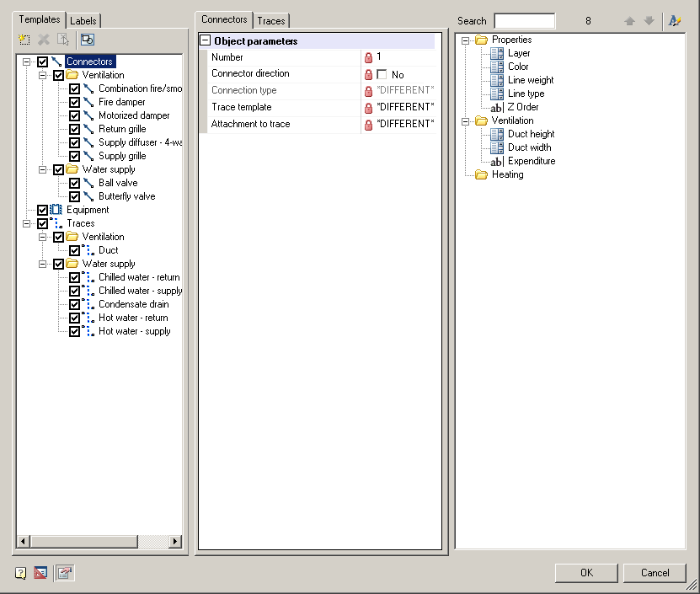Select the Pick template from drawing icon
The width and height of the screenshot is (700, 594).
63,39
